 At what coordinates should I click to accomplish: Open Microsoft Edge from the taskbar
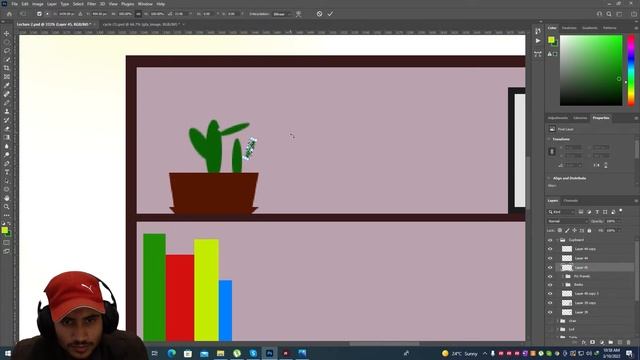pos(171,353)
